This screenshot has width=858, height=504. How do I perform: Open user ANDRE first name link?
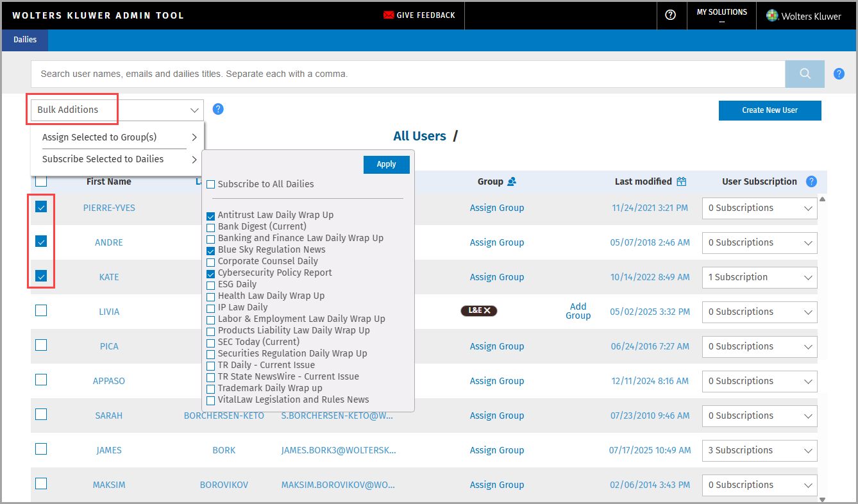point(109,242)
